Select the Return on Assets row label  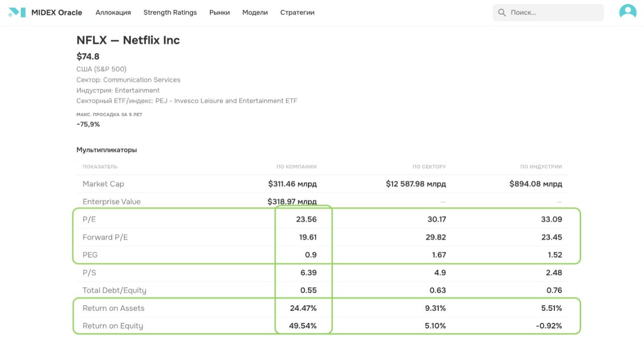[x=113, y=308]
